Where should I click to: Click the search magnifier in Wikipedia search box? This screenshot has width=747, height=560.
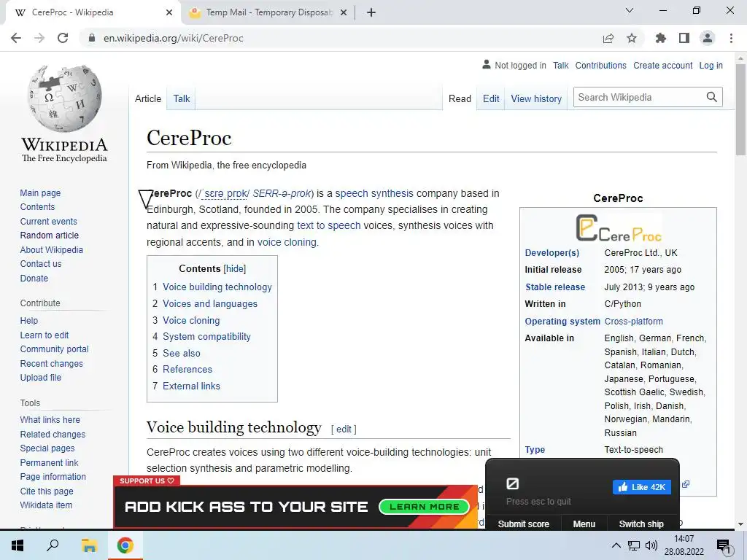point(712,97)
